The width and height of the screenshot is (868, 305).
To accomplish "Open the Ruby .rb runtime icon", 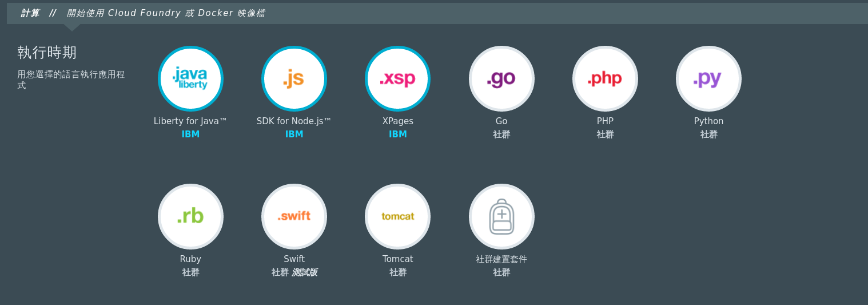I will pyautogui.click(x=190, y=216).
